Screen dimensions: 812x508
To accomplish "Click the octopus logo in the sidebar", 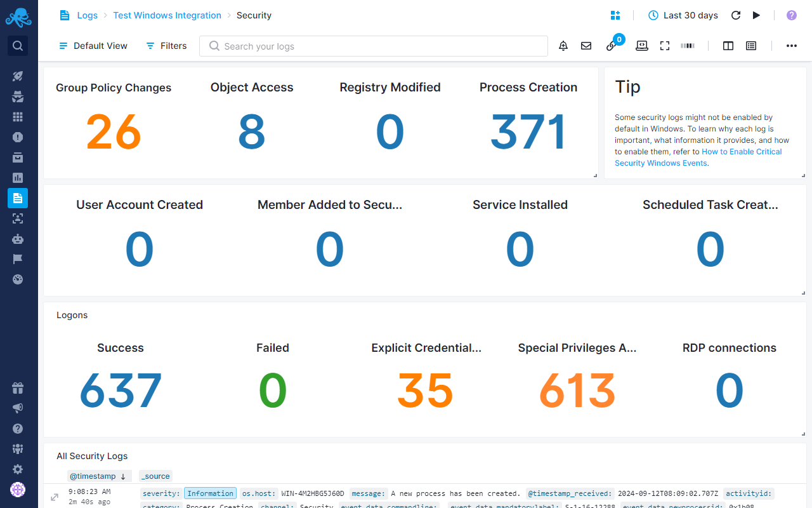I will (x=18, y=17).
